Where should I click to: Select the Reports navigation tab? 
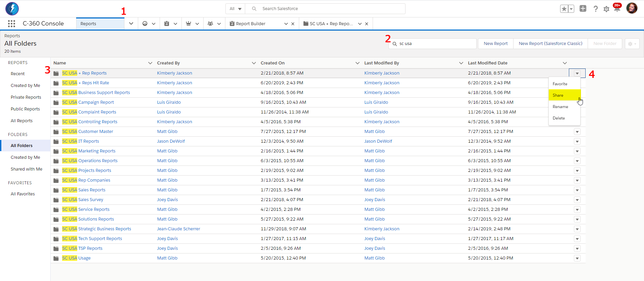click(x=100, y=24)
